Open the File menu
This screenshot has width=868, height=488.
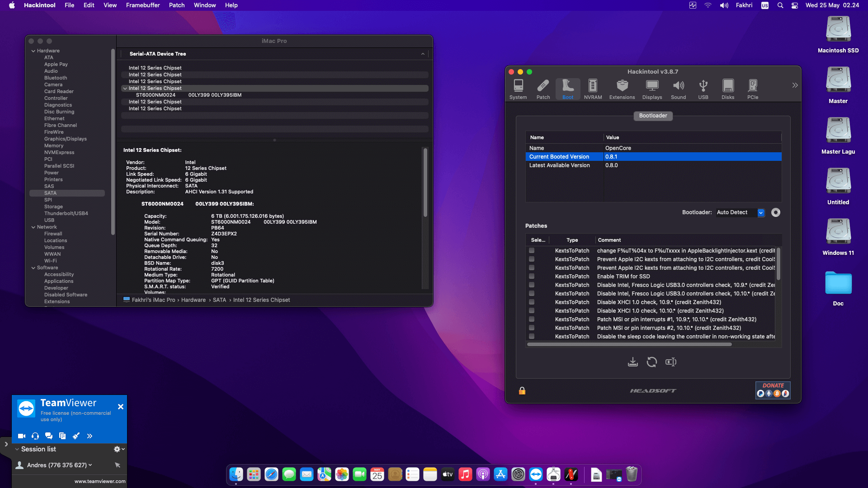pos(69,5)
